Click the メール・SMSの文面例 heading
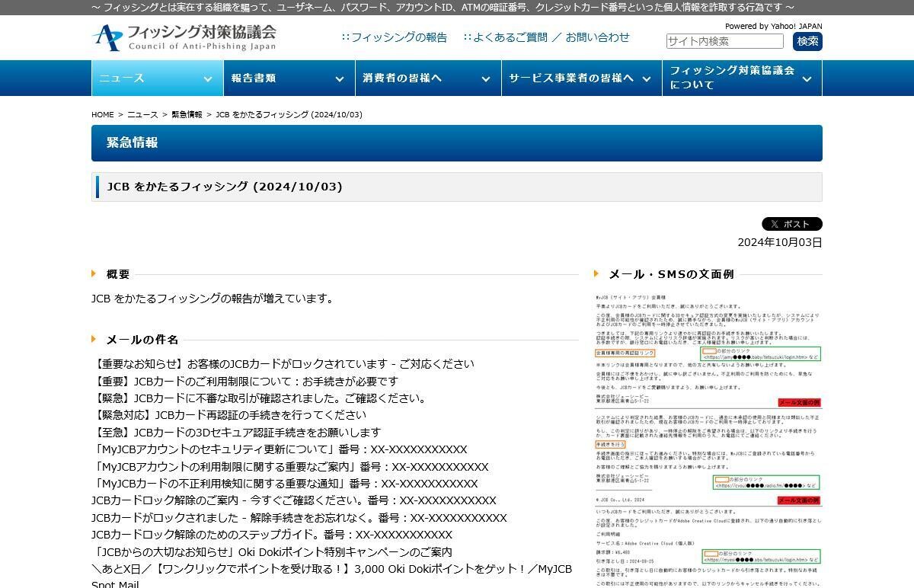This screenshot has width=914, height=588. (671, 274)
